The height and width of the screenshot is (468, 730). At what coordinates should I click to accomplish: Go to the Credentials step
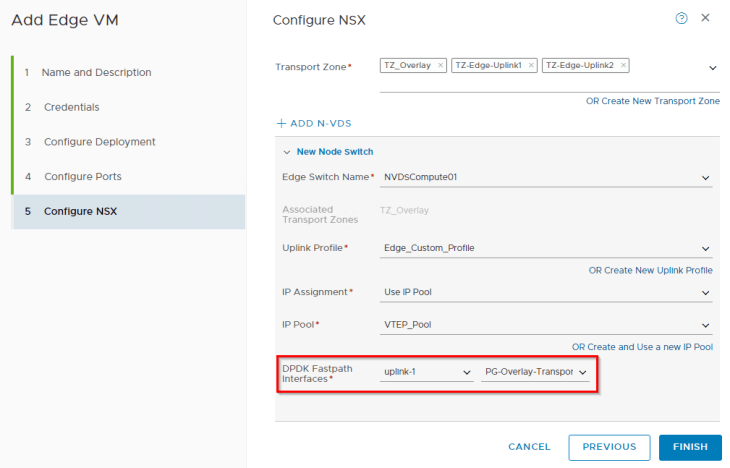(71, 107)
